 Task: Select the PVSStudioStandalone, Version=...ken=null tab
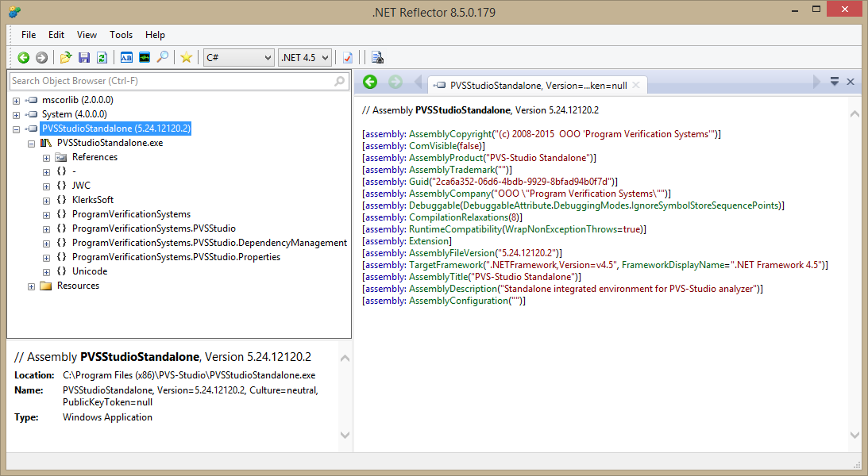[x=538, y=85]
